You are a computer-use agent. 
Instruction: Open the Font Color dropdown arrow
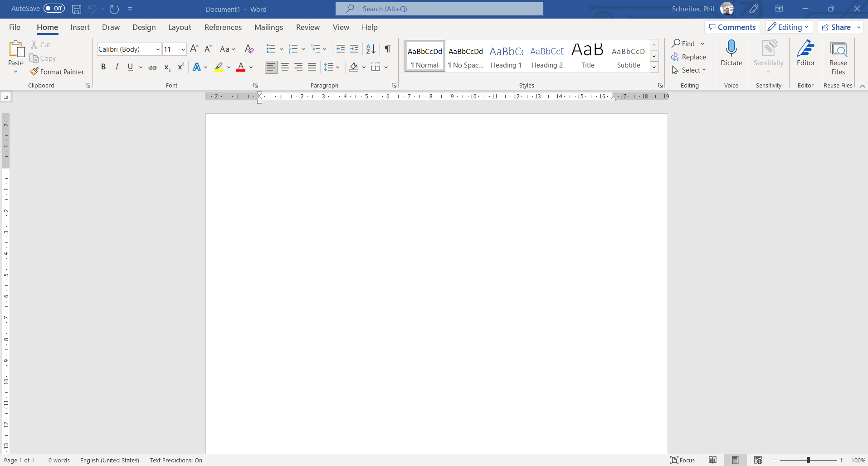coord(250,67)
